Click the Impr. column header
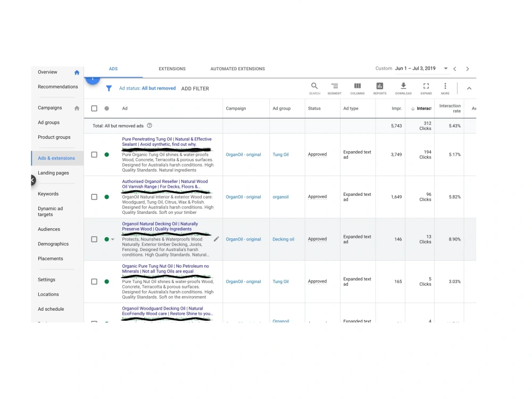Image resolution: width=532 pixels, height=399 pixels. coord(397,109)
